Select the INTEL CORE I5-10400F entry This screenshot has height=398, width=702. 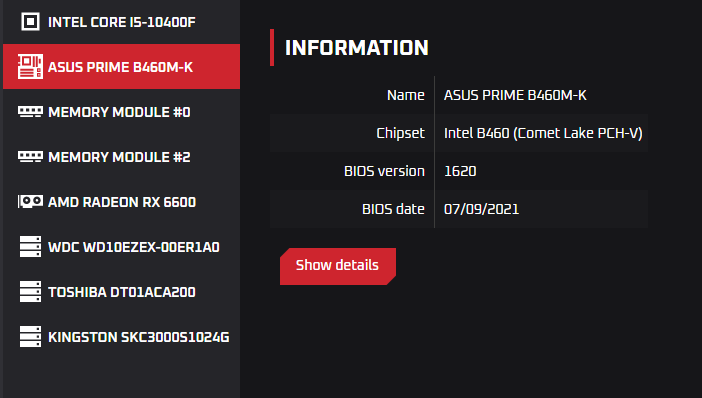(x=121, y=22)
